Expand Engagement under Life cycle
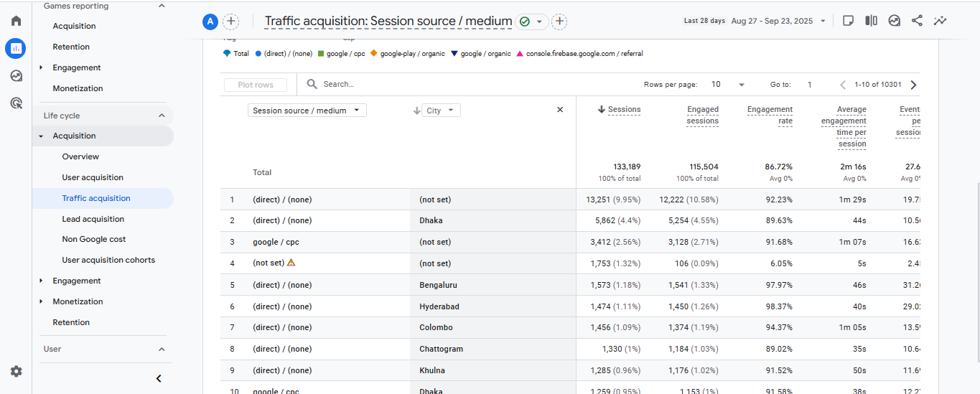 pyautogui.click(x=41, y=281)
